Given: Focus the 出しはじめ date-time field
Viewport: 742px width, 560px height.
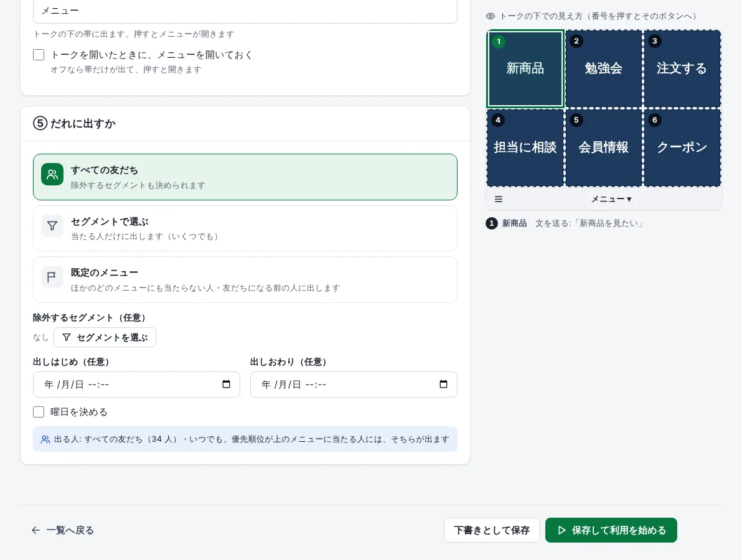Looking at the screenshot, I should (x=136, y=385).
